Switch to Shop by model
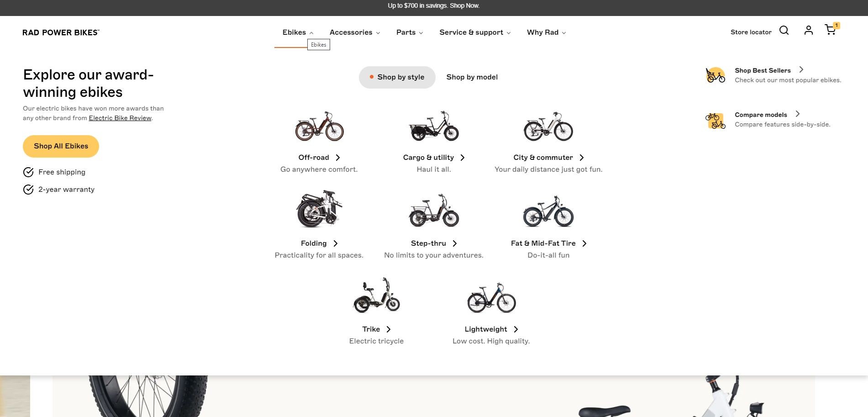 pos(472,77)
